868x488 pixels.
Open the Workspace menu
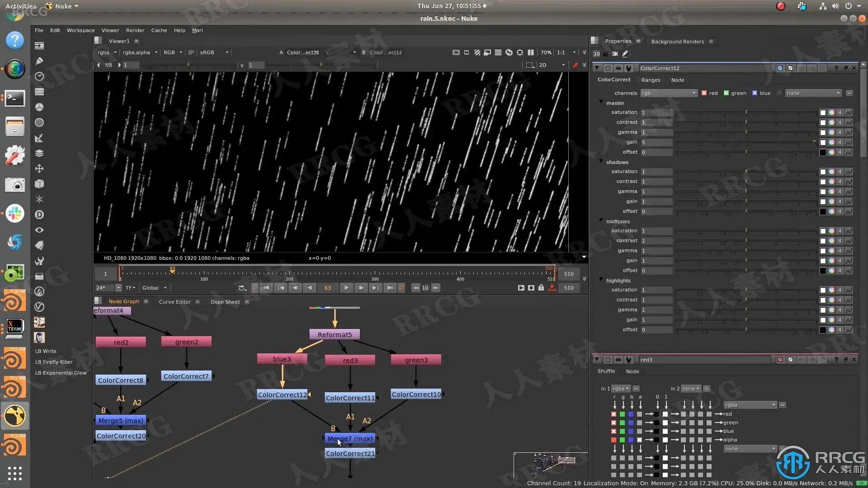(80, 30)
